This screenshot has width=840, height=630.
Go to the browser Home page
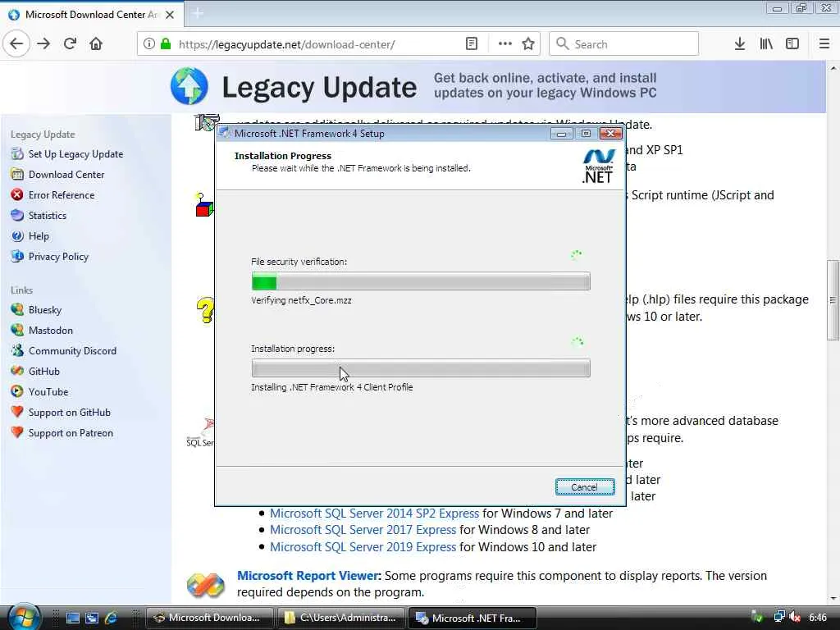pos(96,44)
